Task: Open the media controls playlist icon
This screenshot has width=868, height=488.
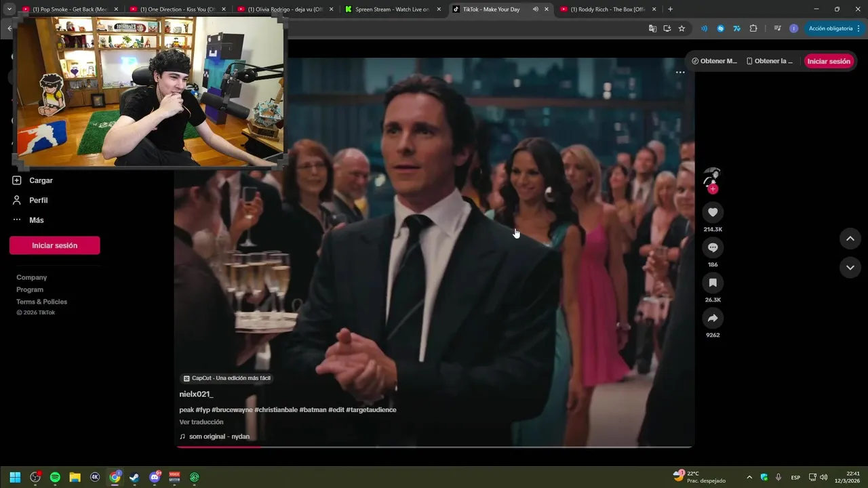Action: click(777, 28)
